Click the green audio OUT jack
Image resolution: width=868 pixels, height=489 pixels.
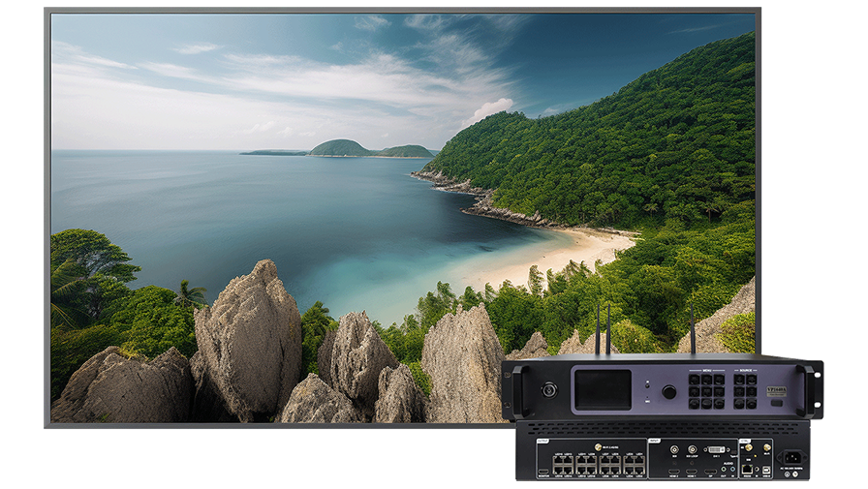[723, 470]
